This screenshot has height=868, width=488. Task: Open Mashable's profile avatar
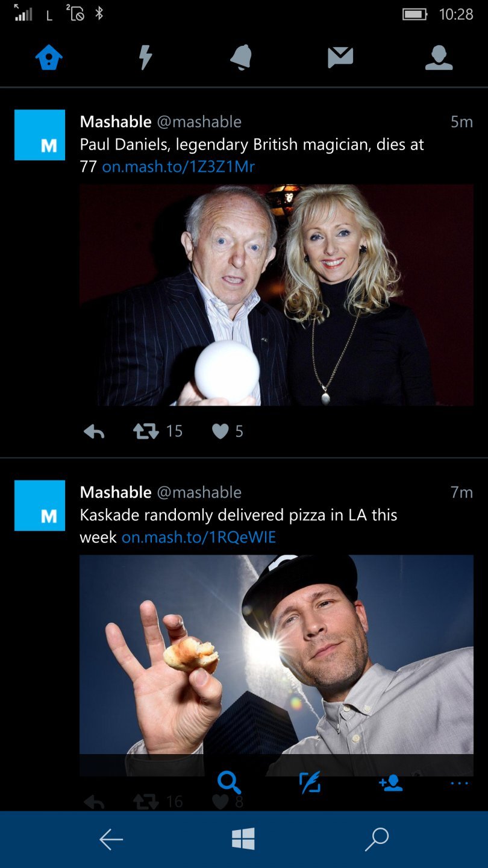tap(40, 134)
